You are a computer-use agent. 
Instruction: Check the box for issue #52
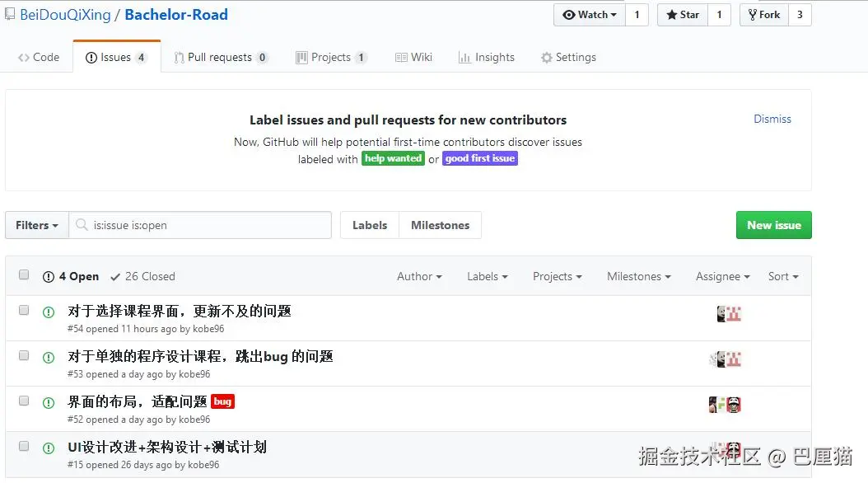[24, 401]
